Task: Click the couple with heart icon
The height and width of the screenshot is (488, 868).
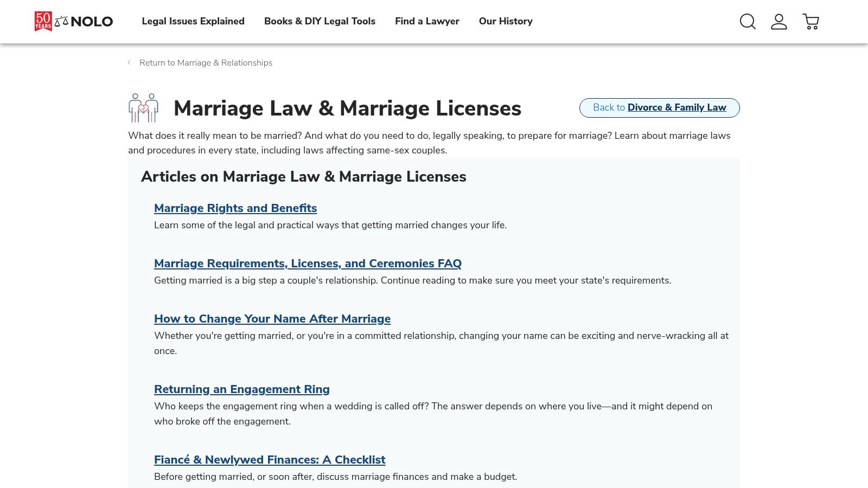Action: click(x=143, y=108)
